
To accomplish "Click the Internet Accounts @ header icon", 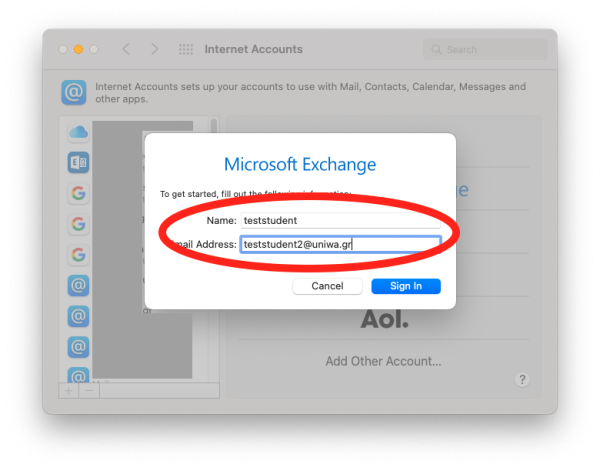I will click(74, 92).
